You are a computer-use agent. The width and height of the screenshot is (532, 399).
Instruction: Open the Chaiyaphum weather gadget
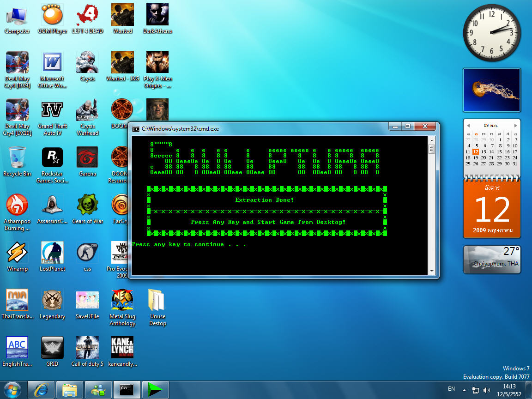click(x=492, y=259)
